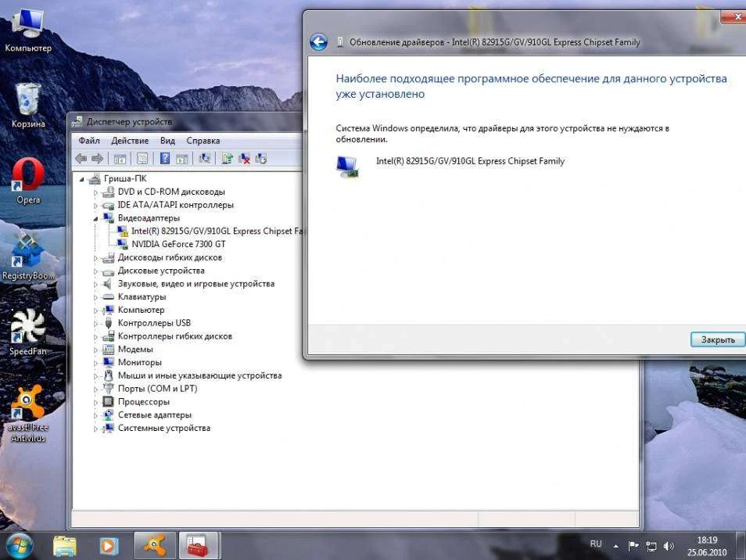Screen dimensions: 746x560
Task: Open the Файл menu
Action: pos(89,141)
